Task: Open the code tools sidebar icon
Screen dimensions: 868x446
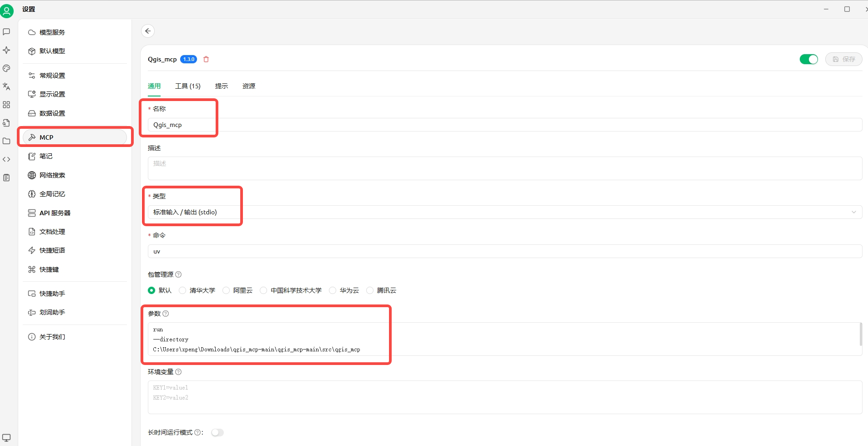Action: coord(6,159)
